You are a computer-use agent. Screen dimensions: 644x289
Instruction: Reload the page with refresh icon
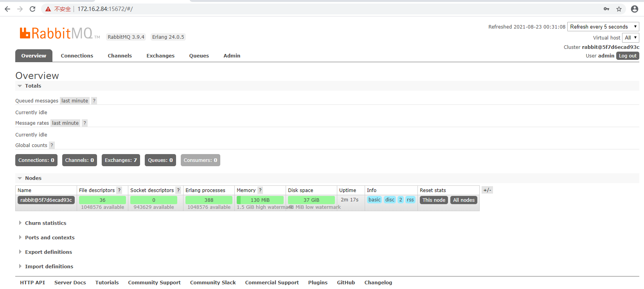[x=32, y=9]
